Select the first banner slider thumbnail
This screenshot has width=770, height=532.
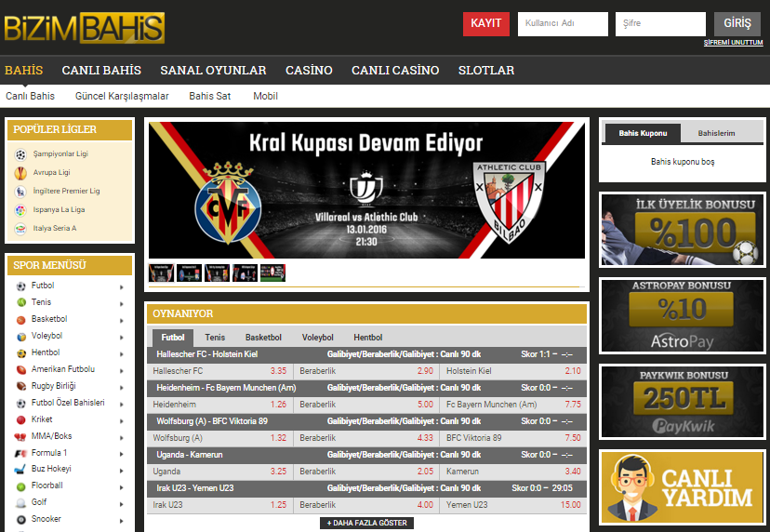pos(161,273)
